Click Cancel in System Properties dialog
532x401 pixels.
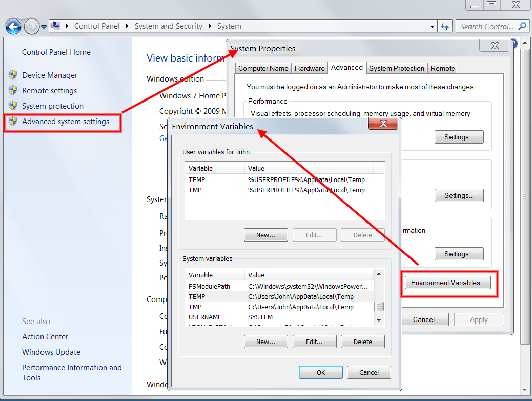point(424,319)
